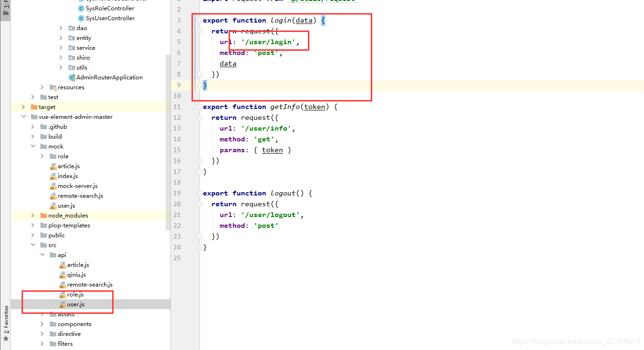Image resolution: width=644 pixels, height=350 pixels.
Task: Click the logout function name
Action: [283, 193]
